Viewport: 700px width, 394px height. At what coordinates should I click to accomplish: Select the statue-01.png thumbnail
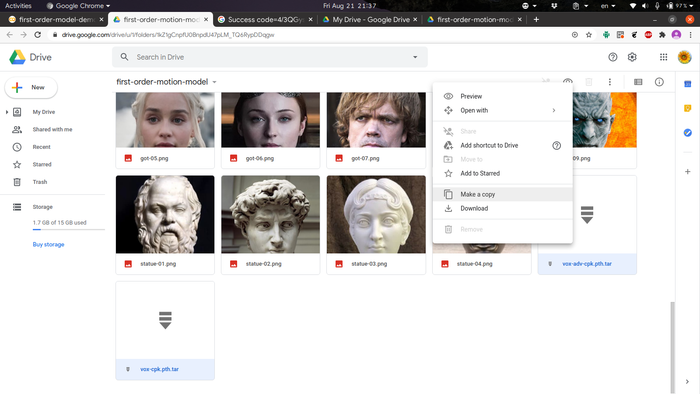[x=165, y=215]
